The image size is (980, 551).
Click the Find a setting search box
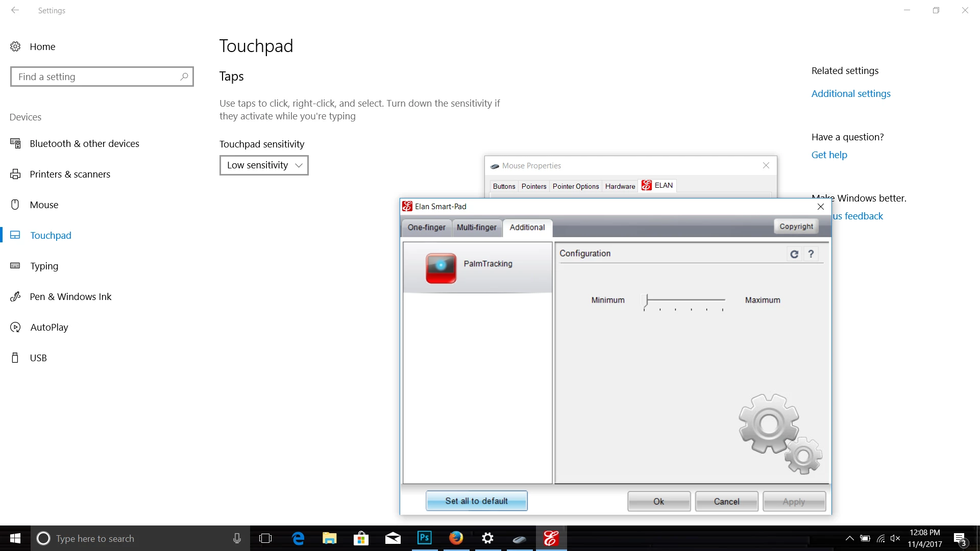coord(97,77)
